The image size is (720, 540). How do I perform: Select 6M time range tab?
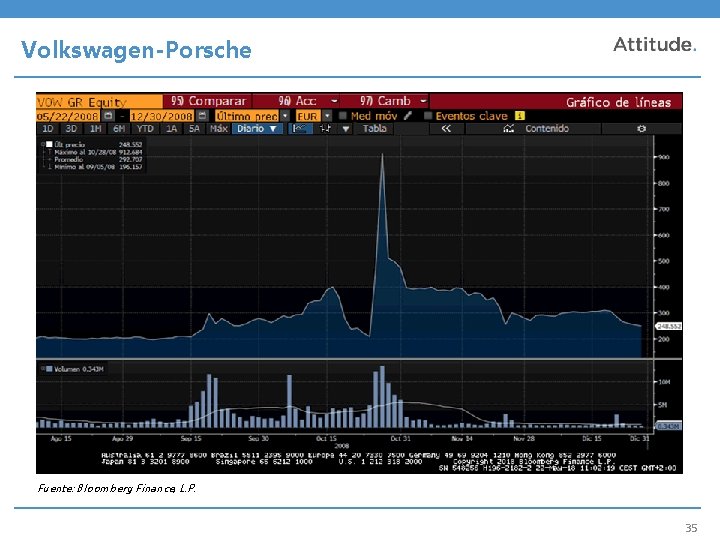point(119,129)
